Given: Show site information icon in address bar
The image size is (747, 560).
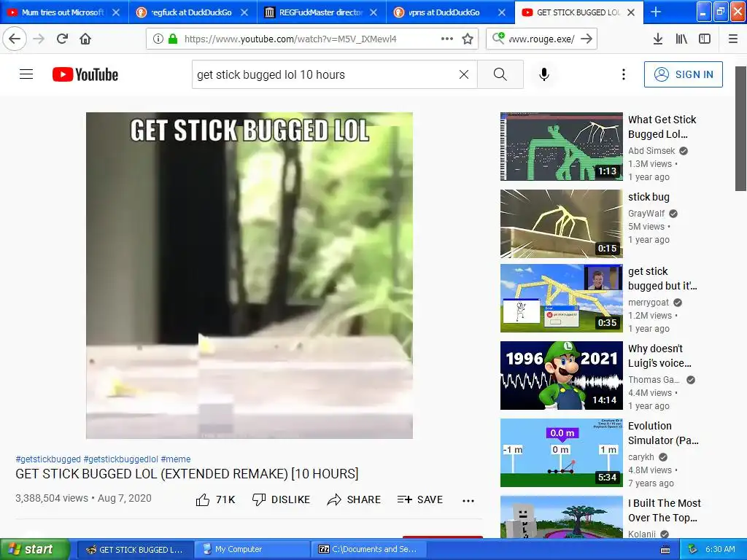Looking at the screenshot, I should [x=158, y=39].
